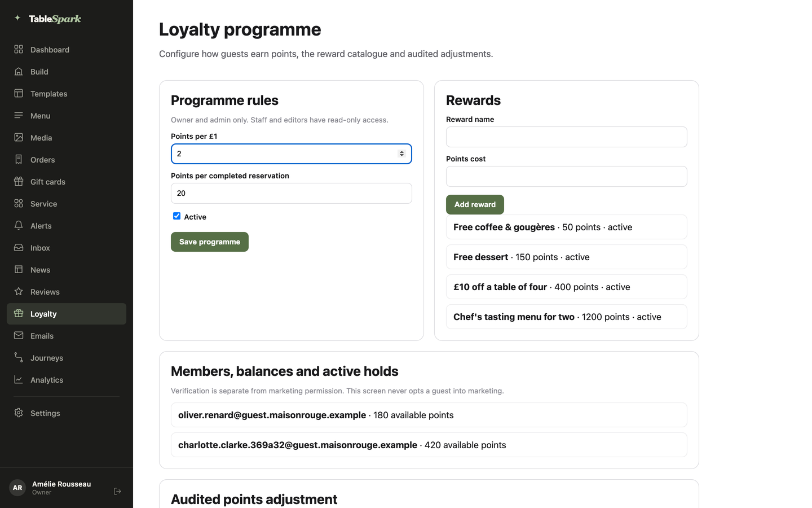Open the News panel icon
812x508 pixels.
coord(19,270)
